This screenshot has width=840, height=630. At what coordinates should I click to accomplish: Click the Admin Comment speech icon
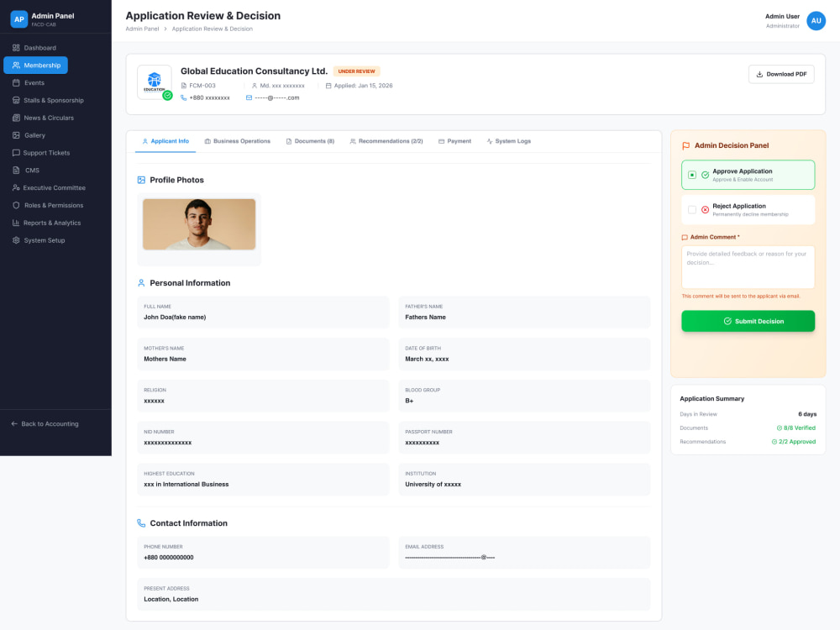coord(685,238)
